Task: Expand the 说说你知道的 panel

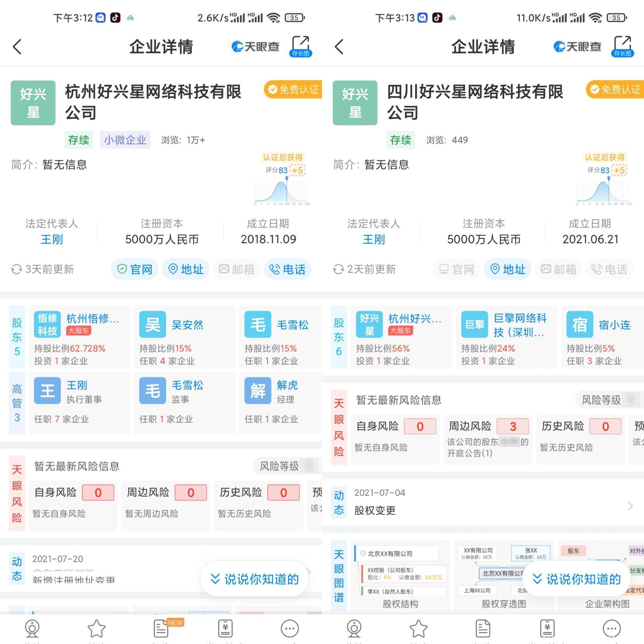Action: coord(255,579)
